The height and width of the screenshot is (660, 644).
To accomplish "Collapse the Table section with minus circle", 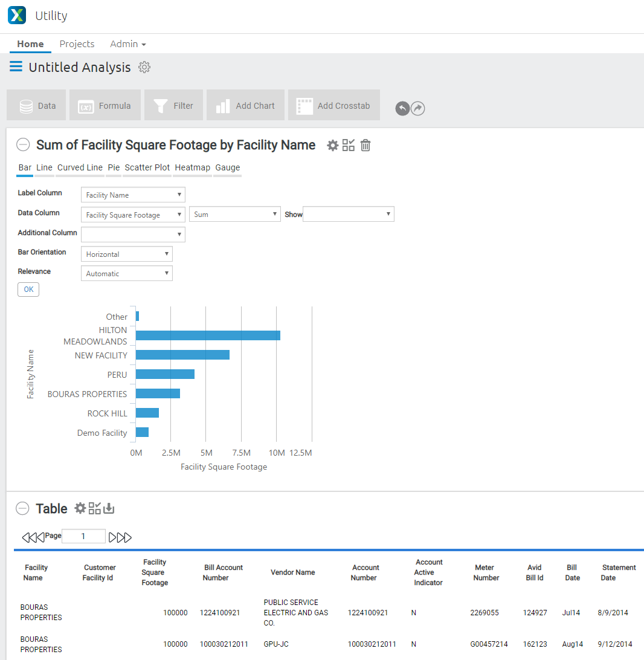I will [x=23, y=508].
